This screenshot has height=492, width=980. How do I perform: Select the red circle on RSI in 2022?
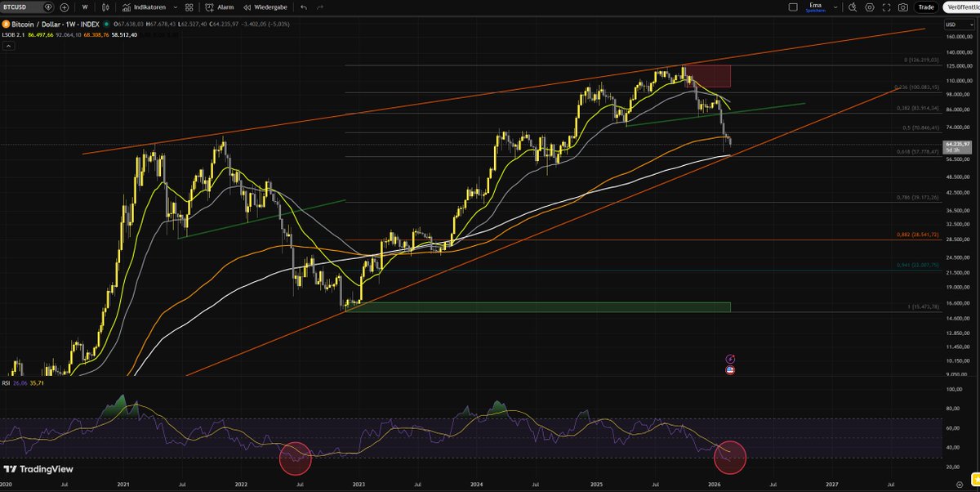tap(296, 458)
